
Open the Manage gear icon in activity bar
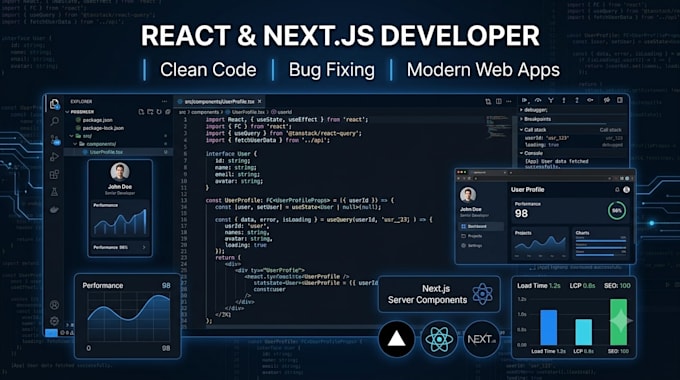(54, 321)
